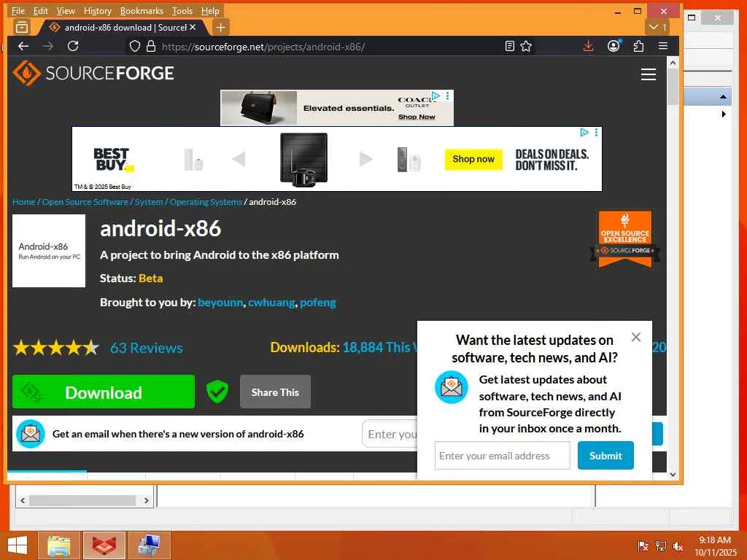The image size is (747, 560).
Task: Open SourceForge hamburger site menu
Action: pyautogui.click(x=648, y=74)
